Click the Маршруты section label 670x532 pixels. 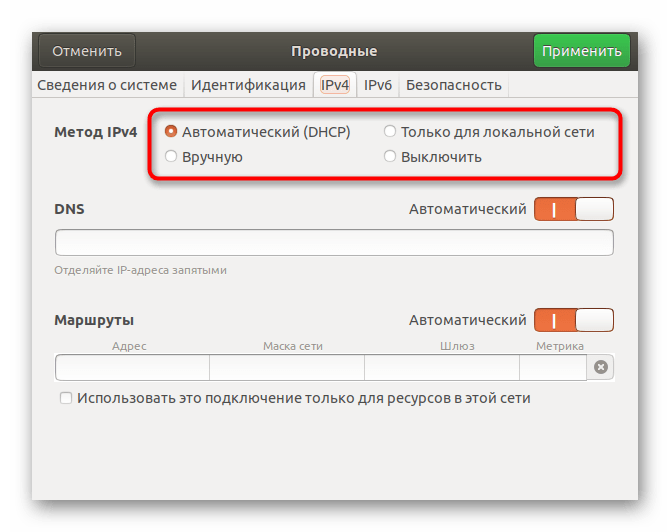pos(94,320)
